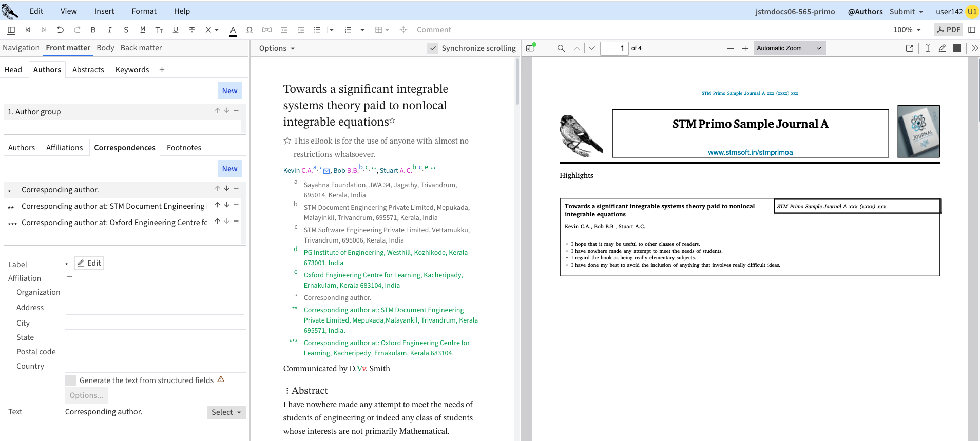Click the bulleted list icon
The height and width of the screenshot is (441, 980).
(317, 30)
